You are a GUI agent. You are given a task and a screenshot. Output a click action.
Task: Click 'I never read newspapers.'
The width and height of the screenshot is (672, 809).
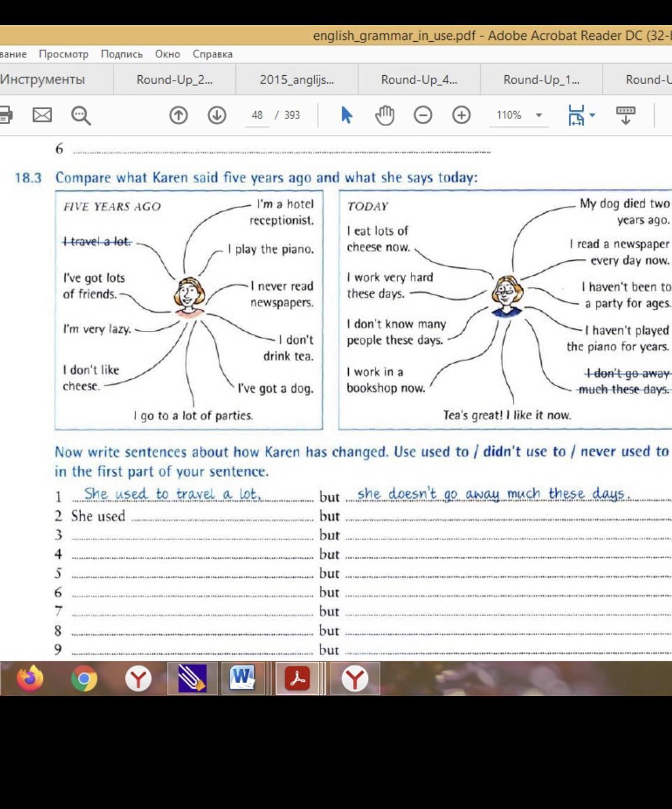(x=282, y=294)
